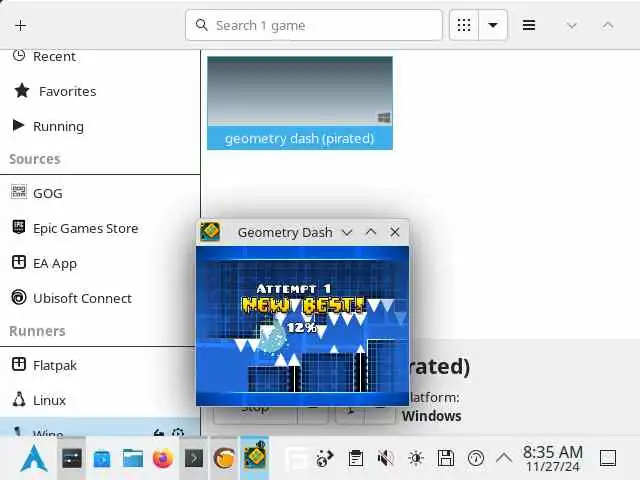
Task: Switch to the Lutris taskbar entry
Action: click(x=224, y=458)
